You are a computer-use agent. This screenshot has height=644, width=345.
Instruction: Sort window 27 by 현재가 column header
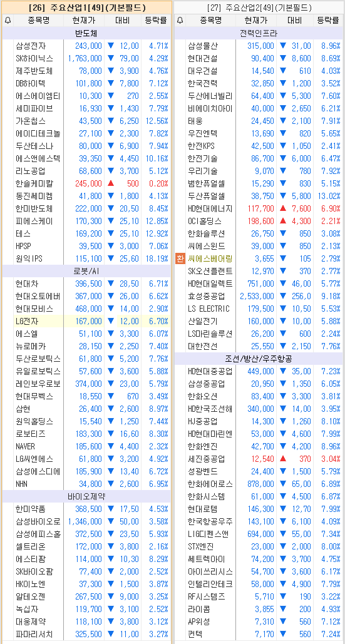[256, 21]
